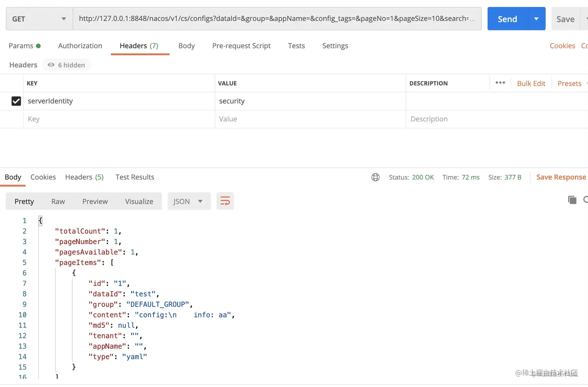The width and height of the screenshot is (588, 387).
Task: Click the wrap lines icon in response toolbar
Action: click(x=225, y=201)
